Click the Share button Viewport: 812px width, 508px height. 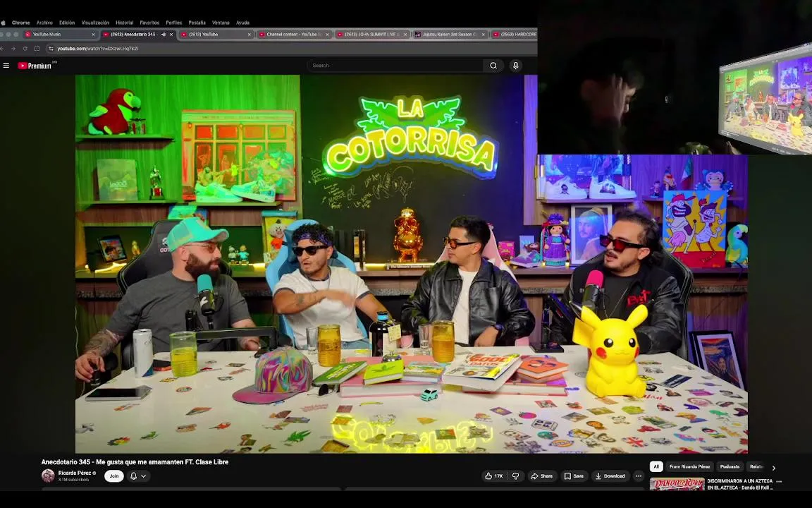pos(541,476)
